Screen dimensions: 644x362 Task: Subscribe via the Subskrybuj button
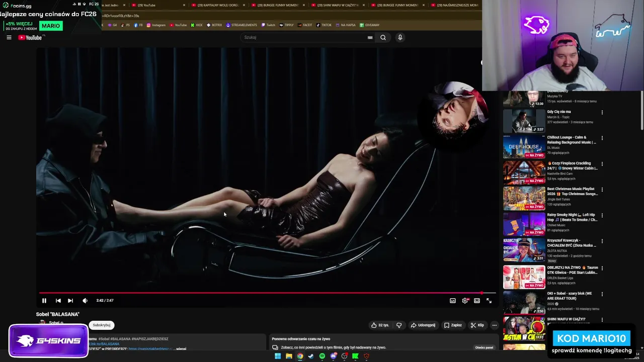tap(102, 325)
